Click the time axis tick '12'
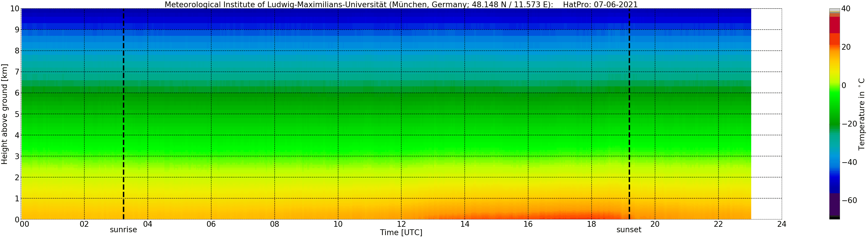This screenshot has height=238, width=868. coord(401,224)
